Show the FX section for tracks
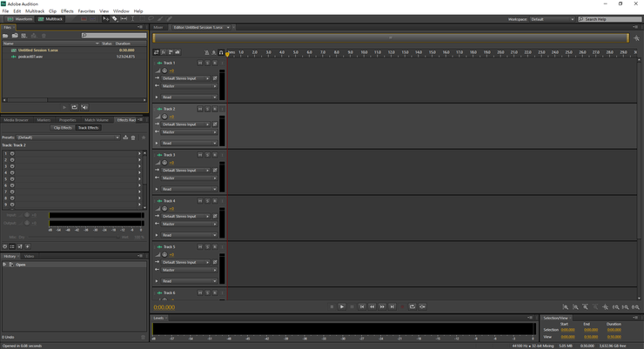Screen dimensions: 644x349 pyautogui.click(x=163, y=52)
